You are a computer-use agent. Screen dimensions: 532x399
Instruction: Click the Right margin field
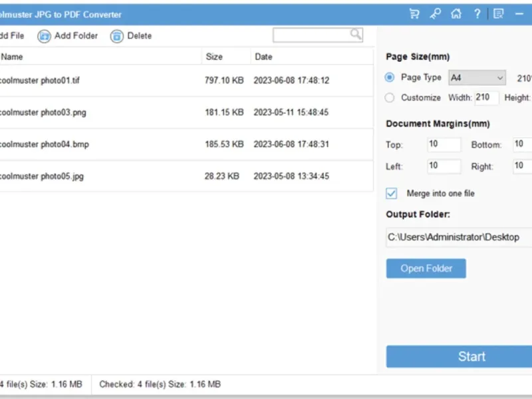tap(523, 166)
